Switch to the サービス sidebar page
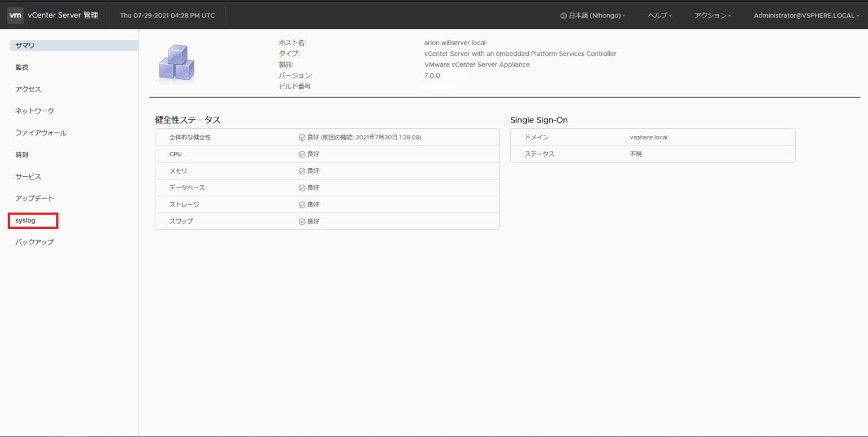 click(x=28, y=176)
